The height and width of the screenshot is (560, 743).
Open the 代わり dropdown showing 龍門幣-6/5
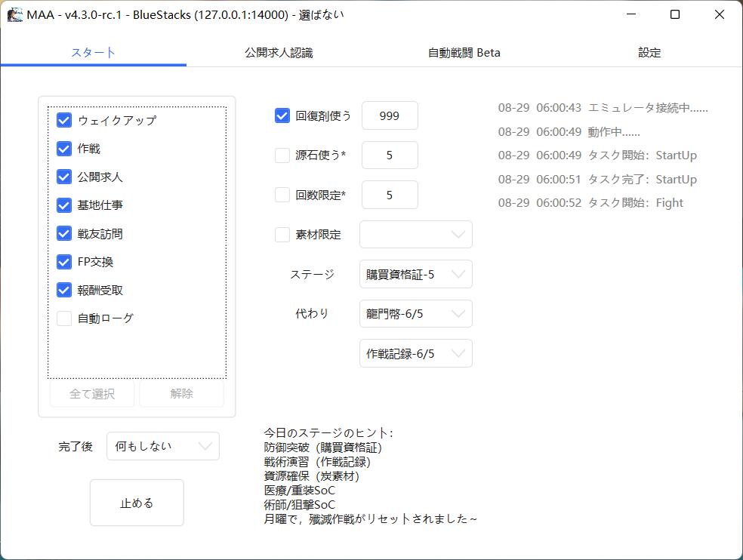pyautogui.click(x=415, y=314)
